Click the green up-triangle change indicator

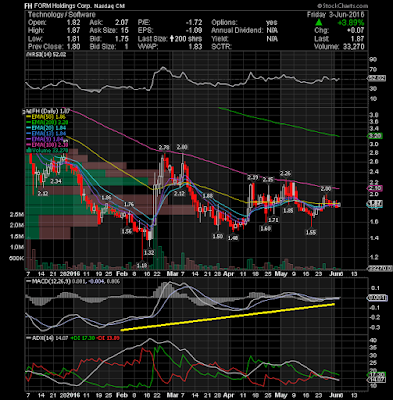pyautogui.click(x=319, y=23)
